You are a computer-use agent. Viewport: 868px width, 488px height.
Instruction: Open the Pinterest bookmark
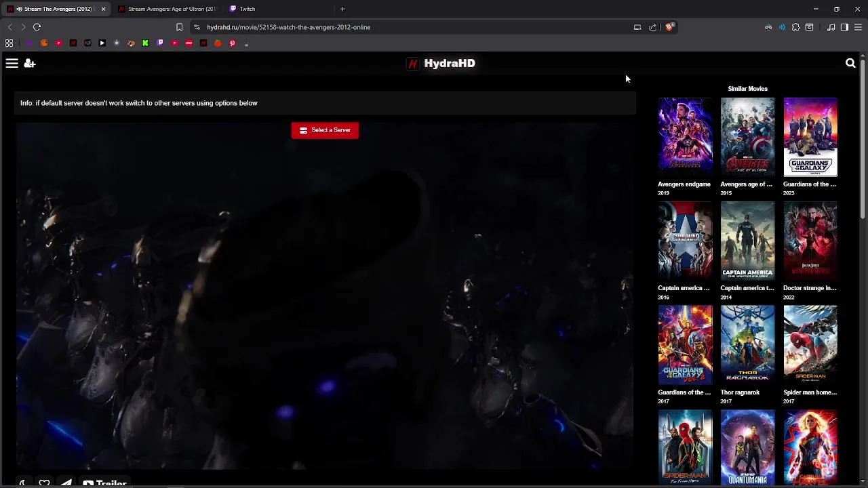point(232,43)
